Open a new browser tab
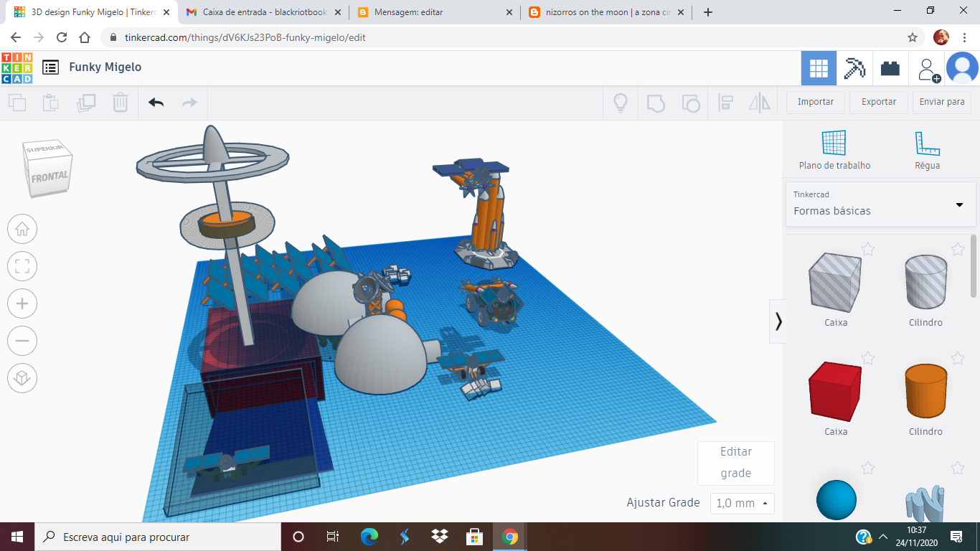Screen dimensions: 980x551 click(x=708, y=12)
